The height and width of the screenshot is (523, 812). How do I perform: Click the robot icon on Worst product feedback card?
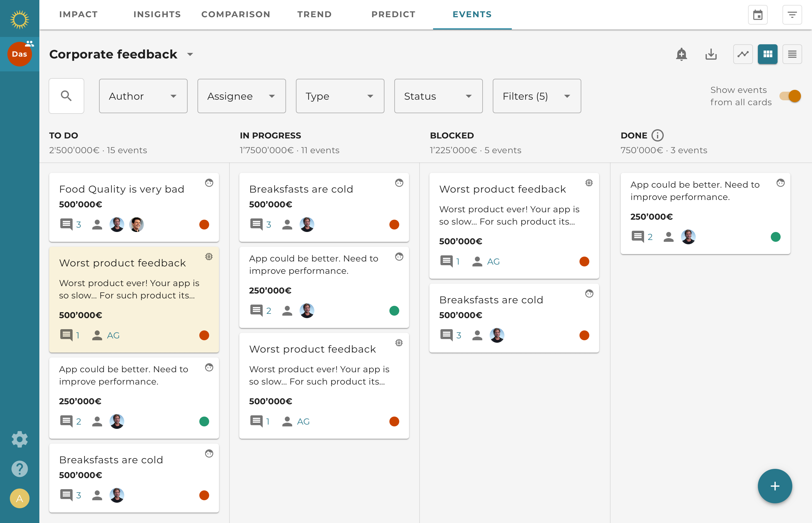point(209,257)
